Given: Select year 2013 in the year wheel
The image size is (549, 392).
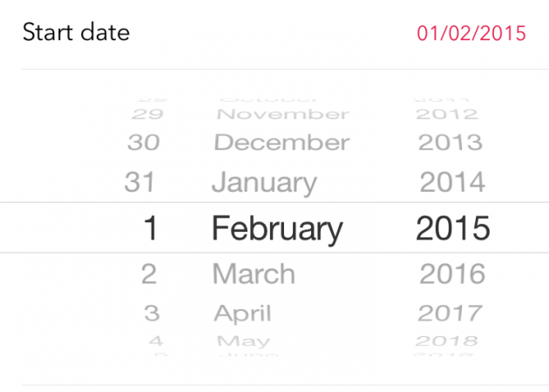Looking at the screenshot, I should 450,143.
